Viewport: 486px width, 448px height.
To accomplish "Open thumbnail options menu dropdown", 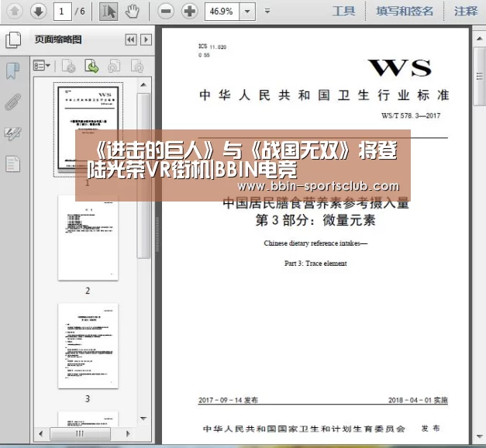I will click(x=42, y=66).
